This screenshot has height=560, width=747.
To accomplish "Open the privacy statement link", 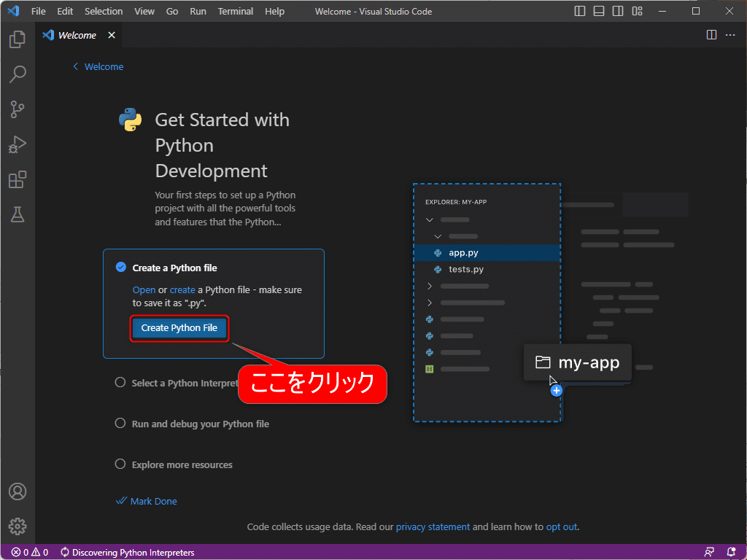I will click(433, 526).
